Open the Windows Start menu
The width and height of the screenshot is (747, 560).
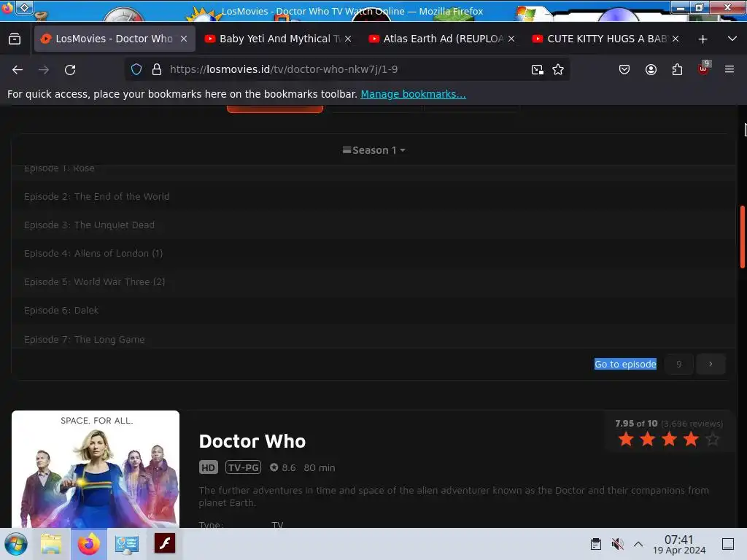click(x=16, y=544)
